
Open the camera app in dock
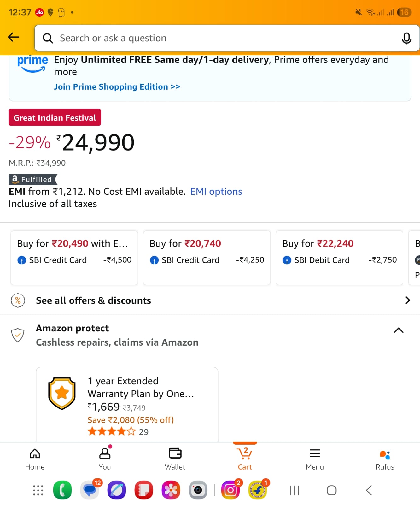click(x=198, y=490)
